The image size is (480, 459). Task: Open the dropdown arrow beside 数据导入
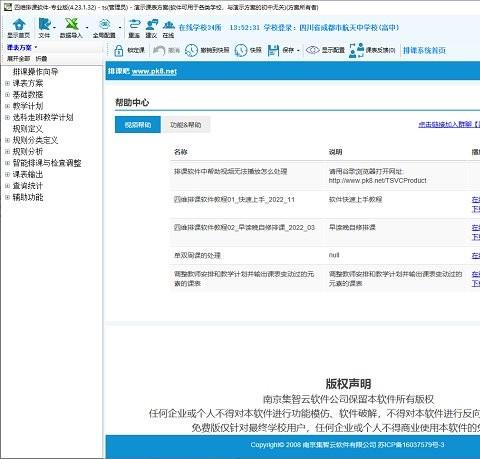(87, 28)
